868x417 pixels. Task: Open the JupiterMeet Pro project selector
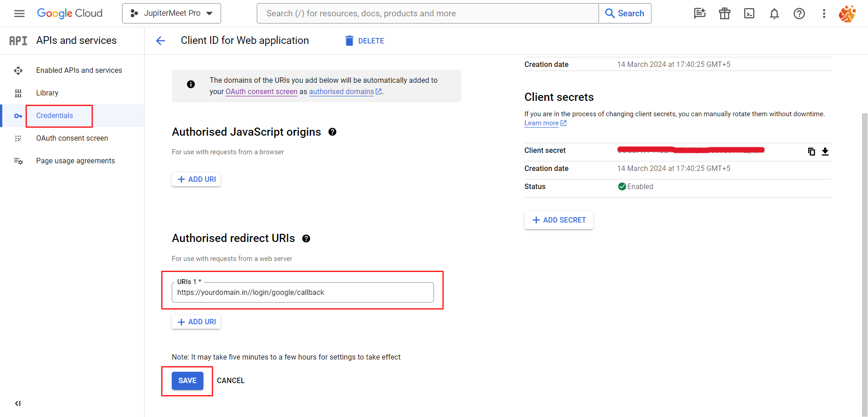(x=171, y=14)
